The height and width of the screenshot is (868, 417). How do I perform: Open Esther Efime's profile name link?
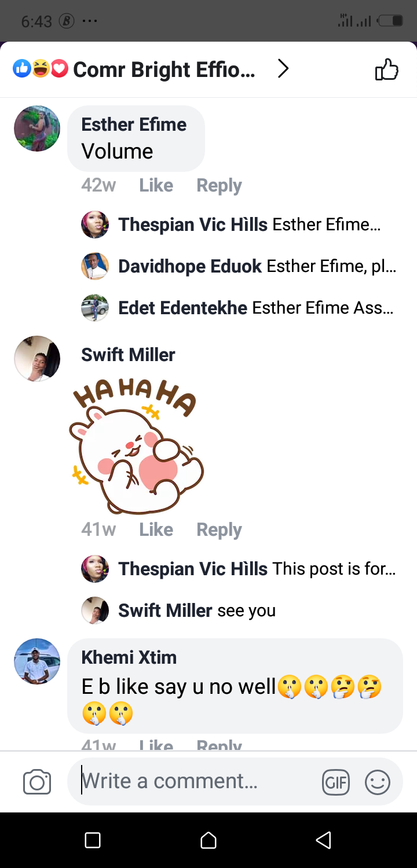(134, 124)
